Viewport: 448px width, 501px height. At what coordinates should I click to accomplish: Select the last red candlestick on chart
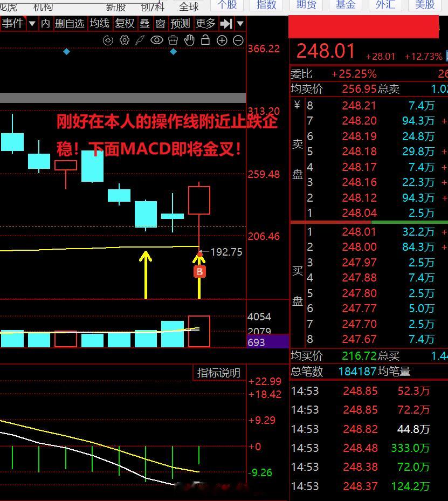tap(199, 200)
